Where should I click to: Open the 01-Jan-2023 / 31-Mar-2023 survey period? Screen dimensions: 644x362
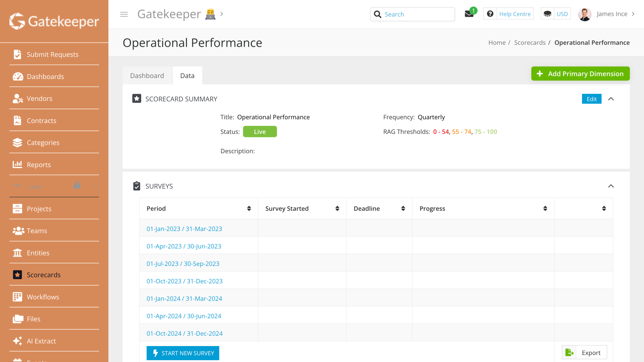tap(184, 229)
